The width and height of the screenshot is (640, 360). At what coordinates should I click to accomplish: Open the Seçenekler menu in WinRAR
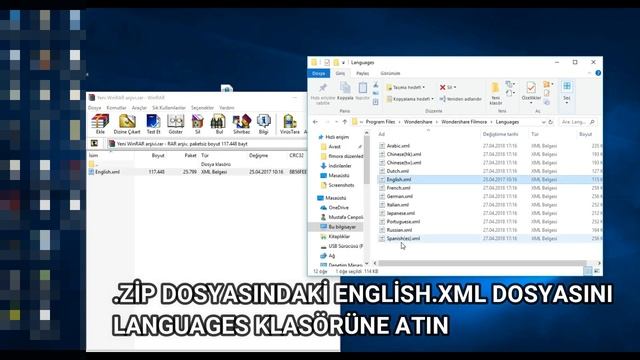tap(202, 108)
